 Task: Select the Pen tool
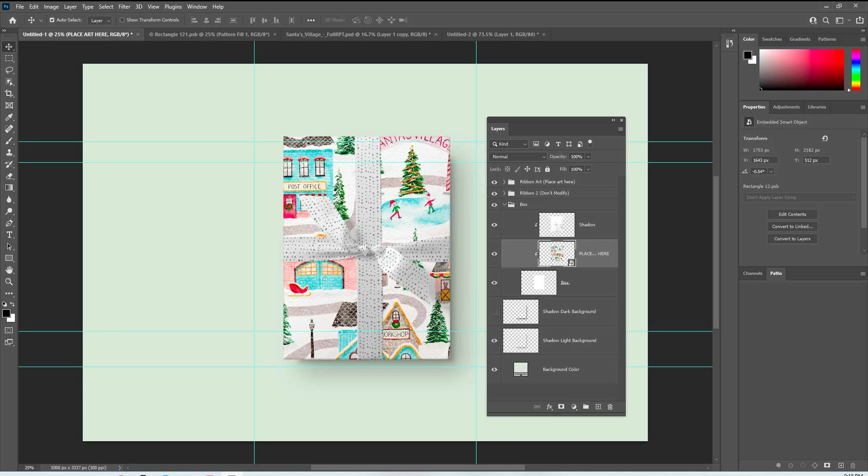[x=9, y=223]
